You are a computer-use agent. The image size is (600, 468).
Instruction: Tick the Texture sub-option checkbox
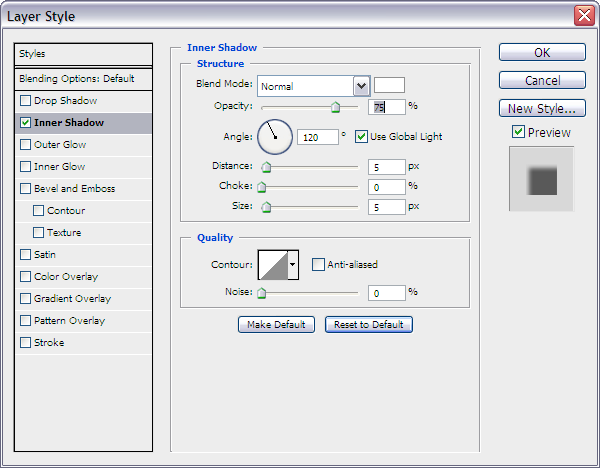(38, 233)
